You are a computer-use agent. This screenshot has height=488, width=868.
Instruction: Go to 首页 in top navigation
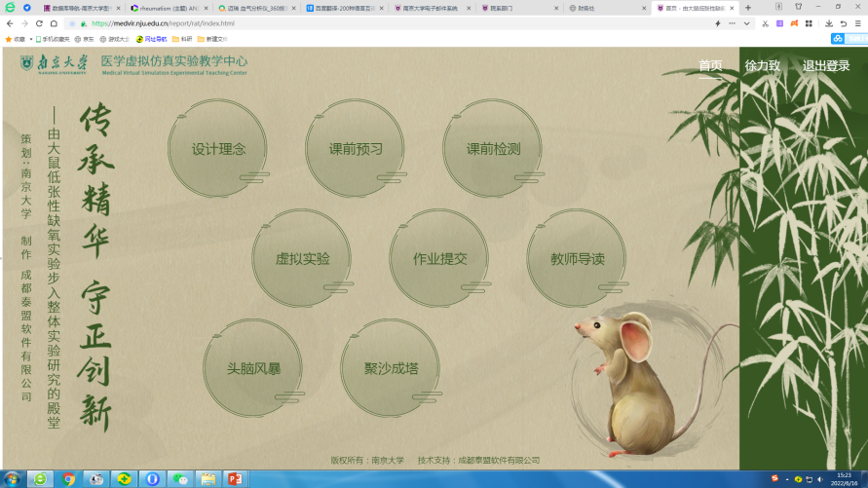(x=710, y=66)
